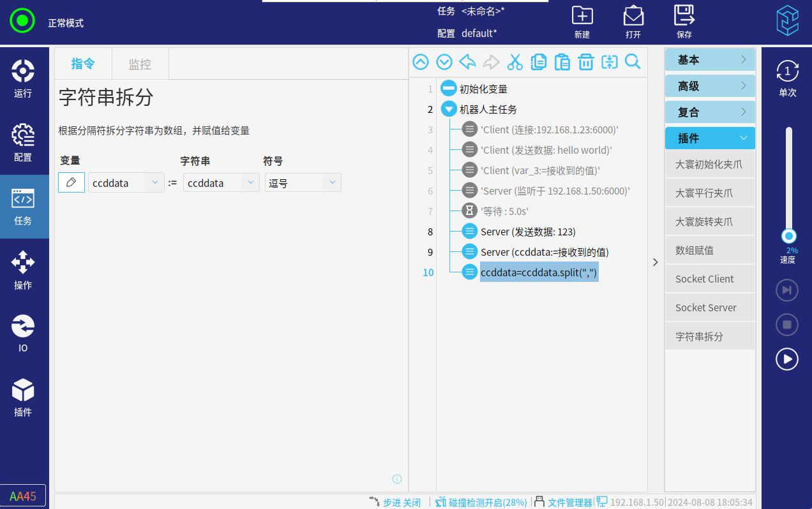Open the IO page in sidebar
Viewport: 812px width, 509px height.
[23, 334]
